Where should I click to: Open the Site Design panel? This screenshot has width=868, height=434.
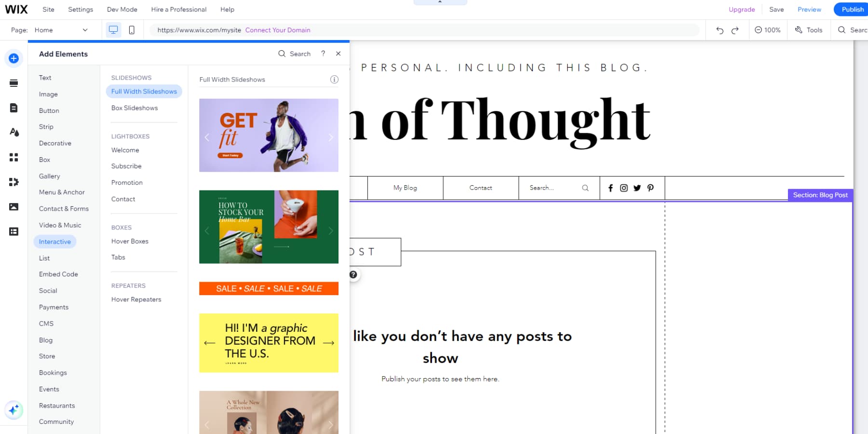tap(14, 133)
